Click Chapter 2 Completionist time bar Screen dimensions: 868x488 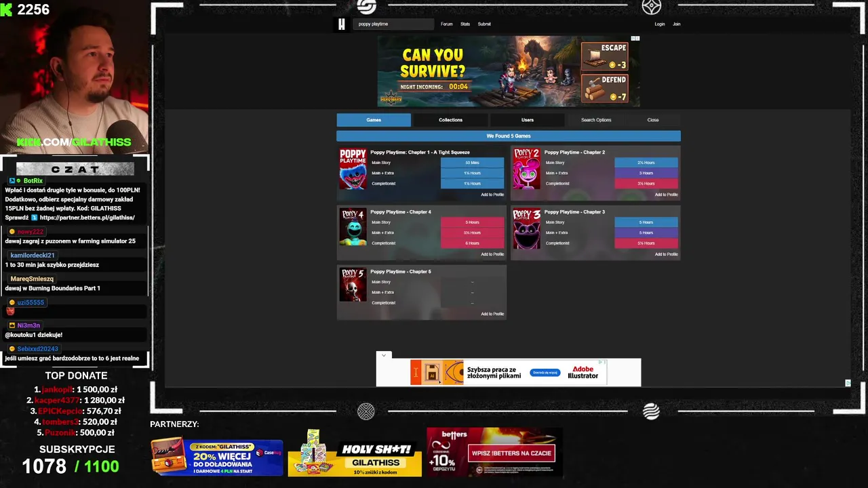pos(646,184)
